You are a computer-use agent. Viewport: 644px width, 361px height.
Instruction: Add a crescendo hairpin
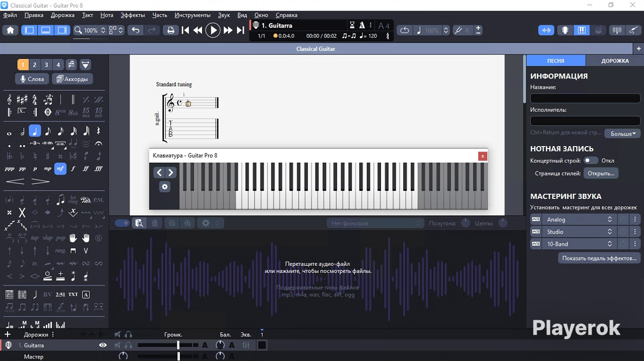(15, 181)
